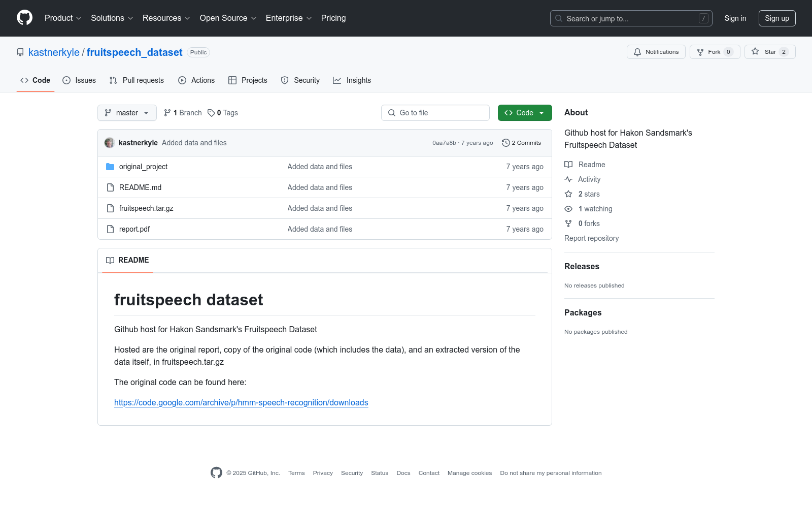Open the original_project folder
This screenshot has height=508, width=812.
143,167
